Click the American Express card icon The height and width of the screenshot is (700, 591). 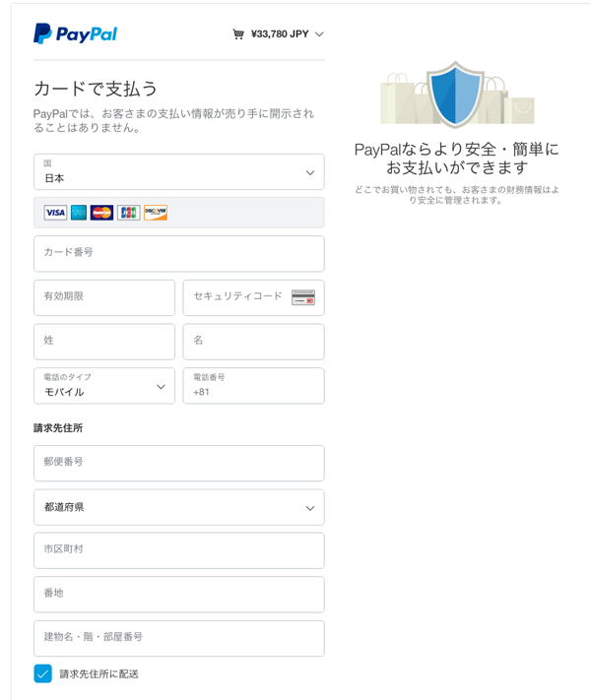point(79,213)
